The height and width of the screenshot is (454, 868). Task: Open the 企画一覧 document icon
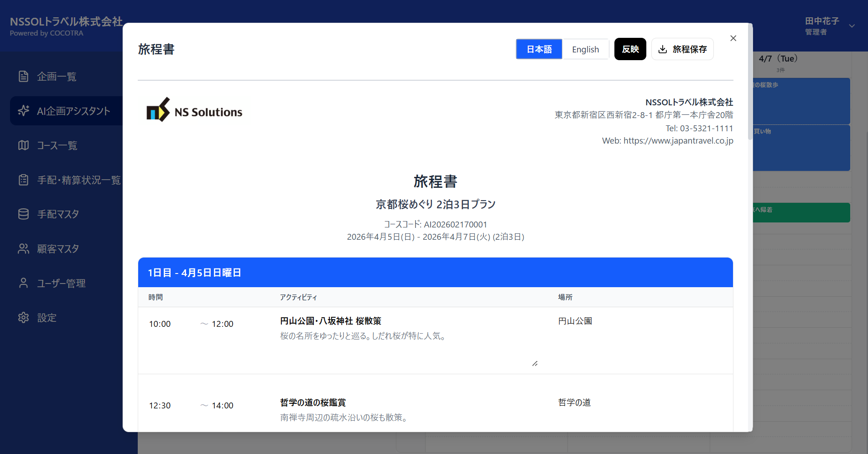[x=23, y=76]
